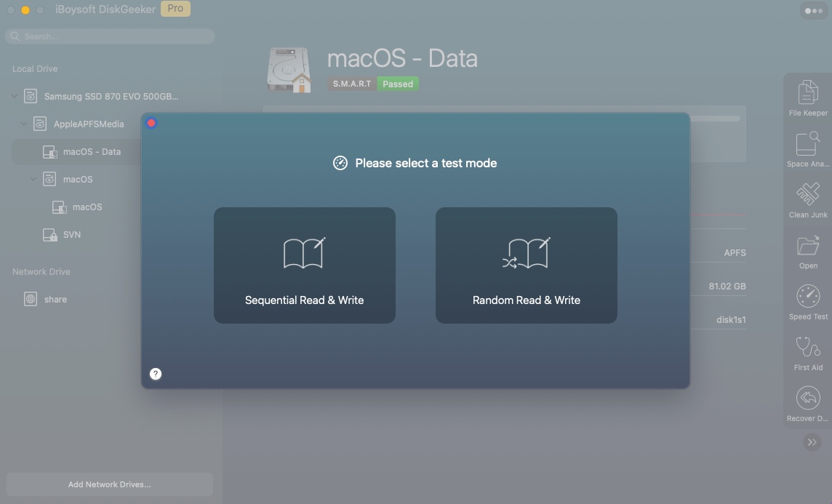Select macOS - Data volume in sidebar
This screenshot has height=504, width=832.
(x=92, y=152)
